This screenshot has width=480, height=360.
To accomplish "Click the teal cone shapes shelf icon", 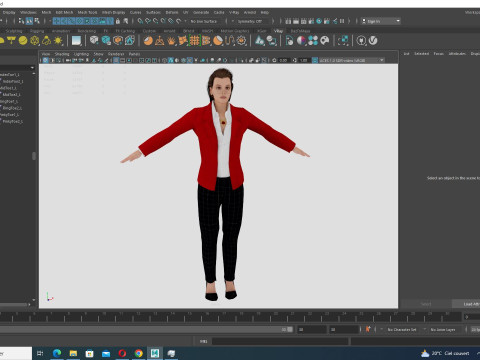I will [260, 41].
